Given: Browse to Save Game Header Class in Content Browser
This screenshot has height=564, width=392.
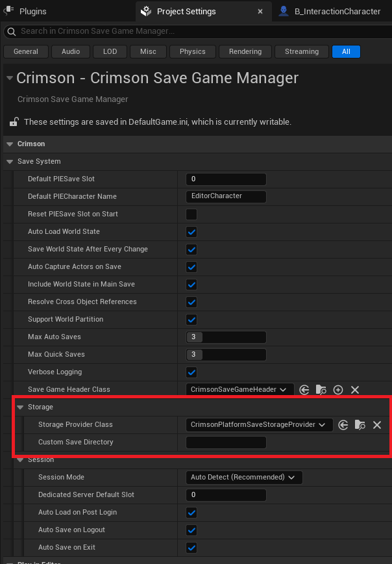Looking at the screenshot, I should [321, 390].
